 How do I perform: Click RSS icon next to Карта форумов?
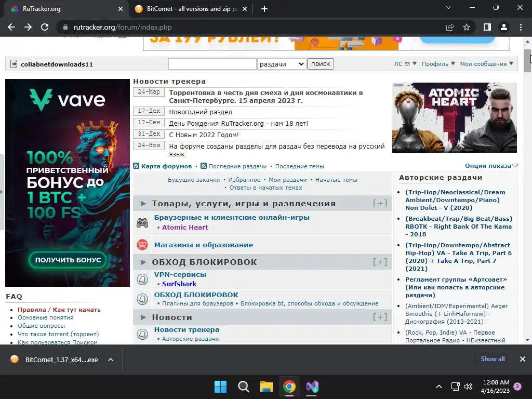[x=136, y=166]
